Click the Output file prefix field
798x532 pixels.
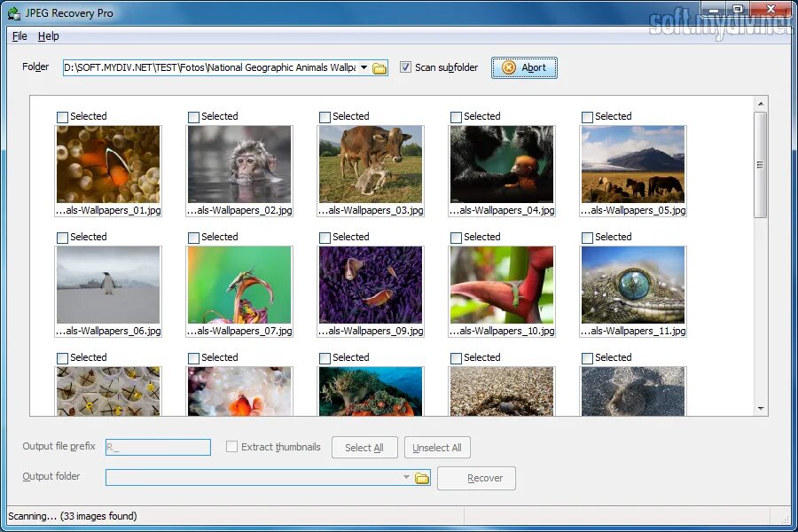click(x=159, y=447)
